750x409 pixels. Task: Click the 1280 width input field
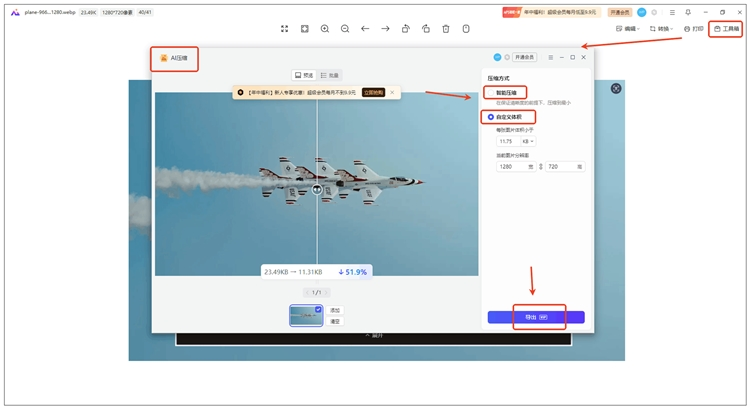(x=516, y=166)
